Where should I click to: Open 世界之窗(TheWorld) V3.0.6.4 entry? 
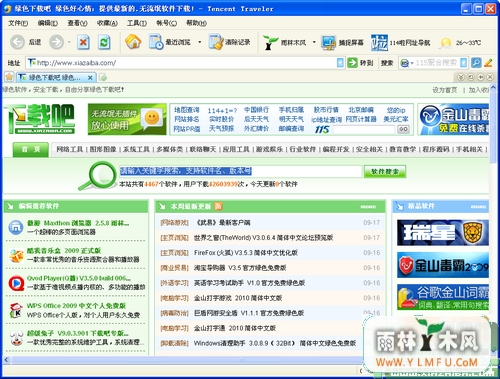coord(263,238)
